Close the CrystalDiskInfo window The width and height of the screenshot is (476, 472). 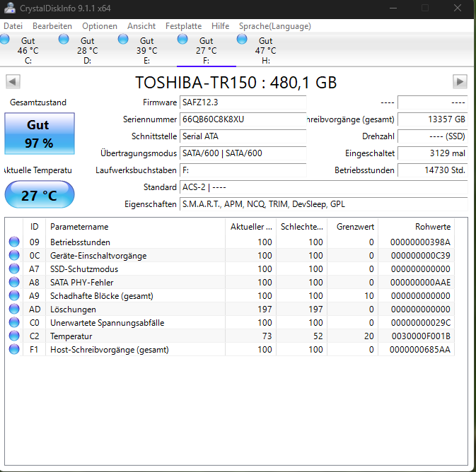coord(458,8)
